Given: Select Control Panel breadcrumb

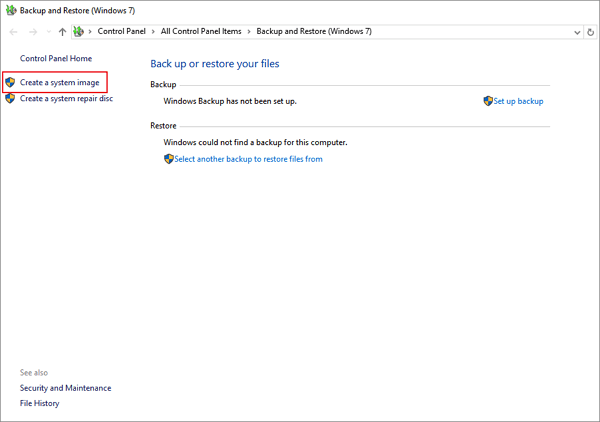Looking at the screenshot, I should [x=121, y=31].
